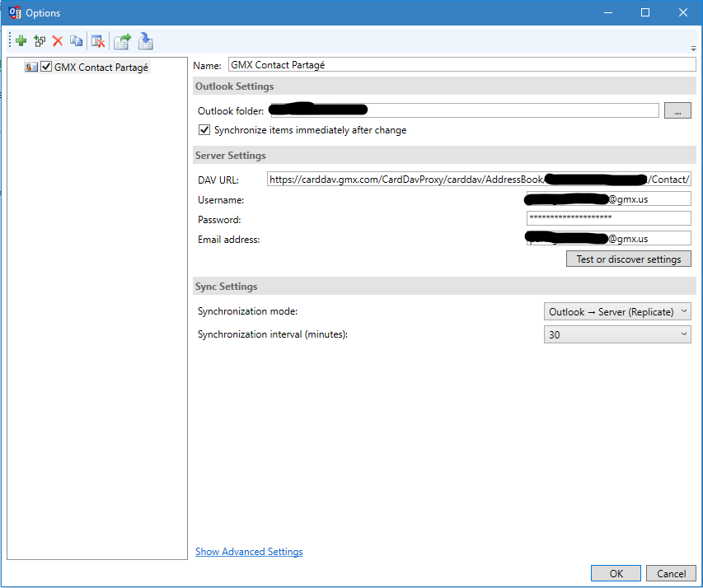This screenshot has height=588, width=703.
Task: Cancel the Options dialog
Action: tap(671, 573)
